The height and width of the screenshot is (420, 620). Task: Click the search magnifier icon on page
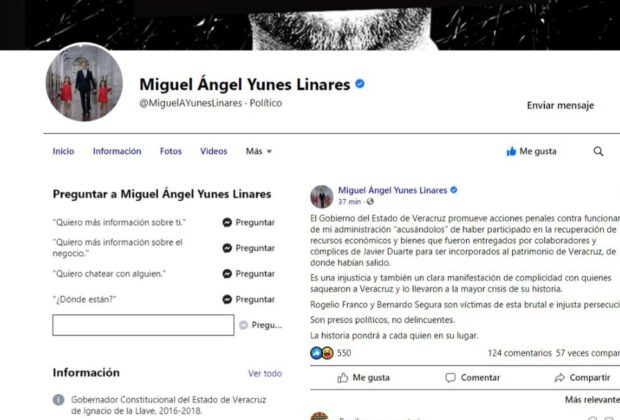click(x=598, y=151)
